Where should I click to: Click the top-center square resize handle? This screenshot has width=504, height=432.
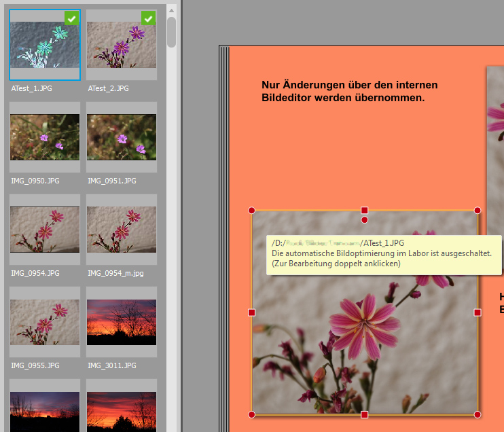(x=365, y=211)
